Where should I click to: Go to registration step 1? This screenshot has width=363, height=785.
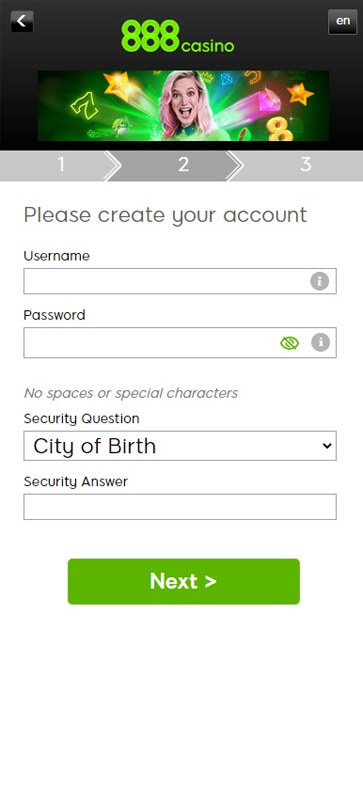[61, 165]
